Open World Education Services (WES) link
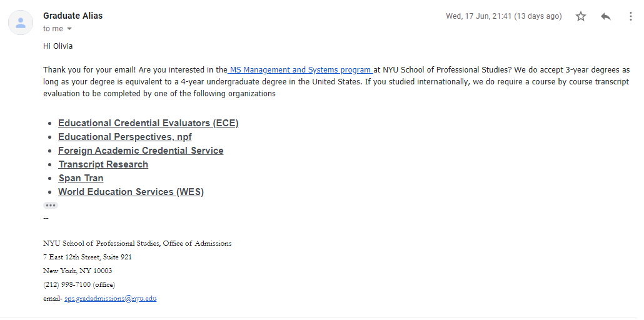Image resolution: width=644 pixels, height=320 pixels. (x=131, y=192)
